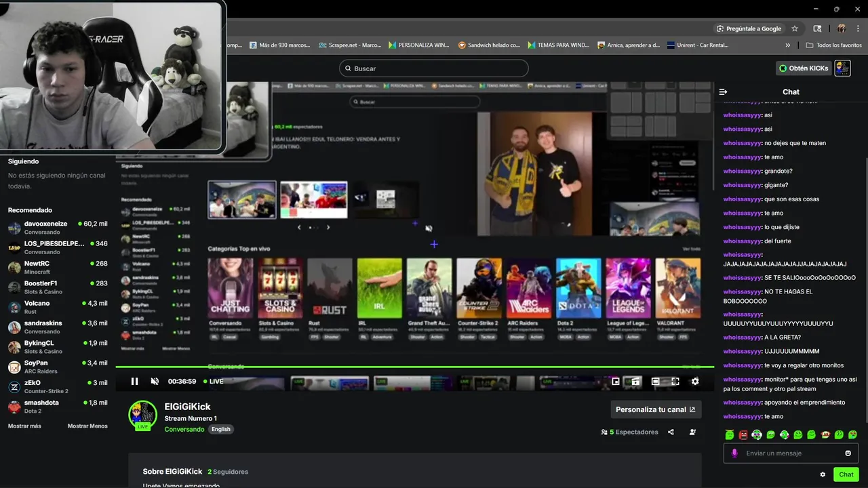Open zEkO Counter-Strike 2 channel

pyautogui.click(x=58, y=386)
